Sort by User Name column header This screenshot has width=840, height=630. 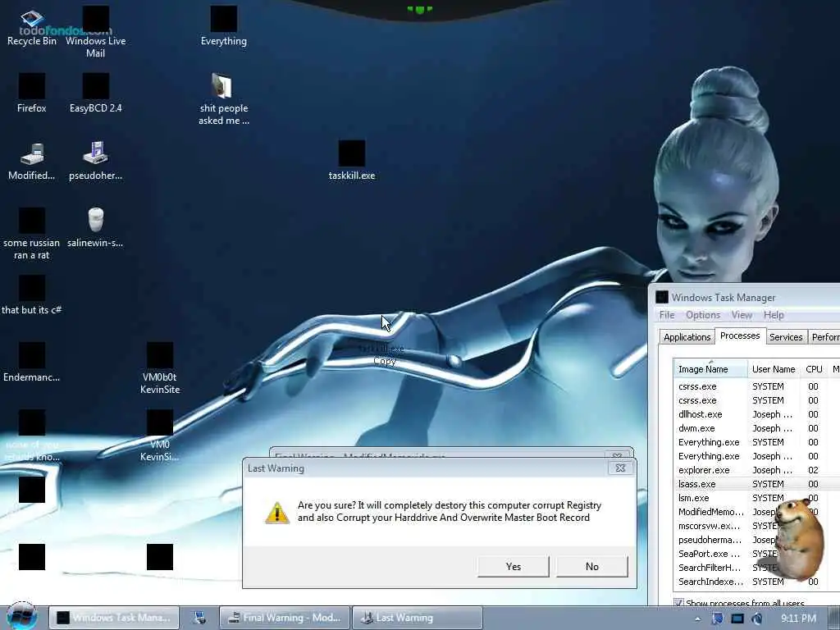(774, 369)
